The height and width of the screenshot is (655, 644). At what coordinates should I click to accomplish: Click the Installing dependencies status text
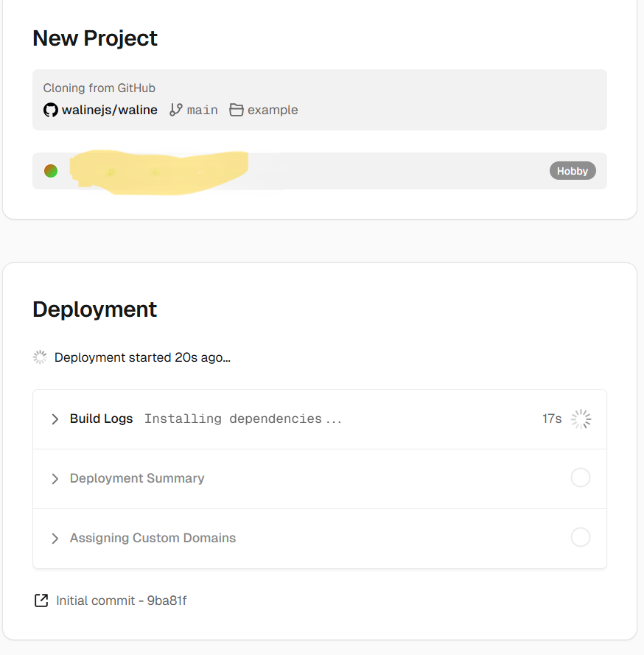click(x=243, y=418)
